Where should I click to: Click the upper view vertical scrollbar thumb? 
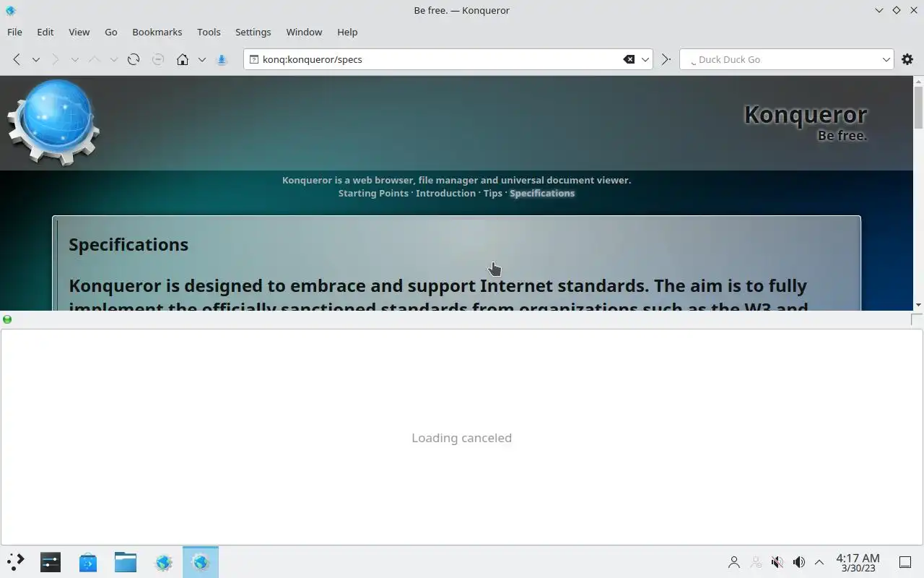[x=918, y=107]
